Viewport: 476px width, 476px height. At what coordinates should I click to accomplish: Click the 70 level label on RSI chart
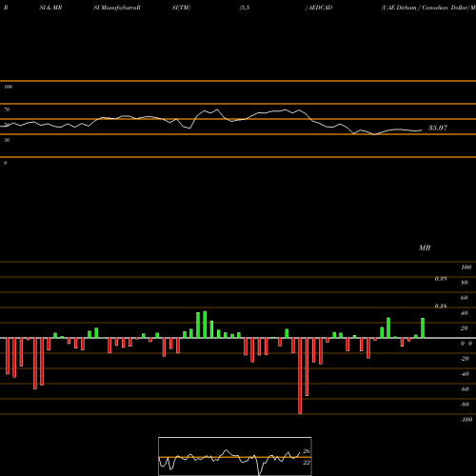7,109
